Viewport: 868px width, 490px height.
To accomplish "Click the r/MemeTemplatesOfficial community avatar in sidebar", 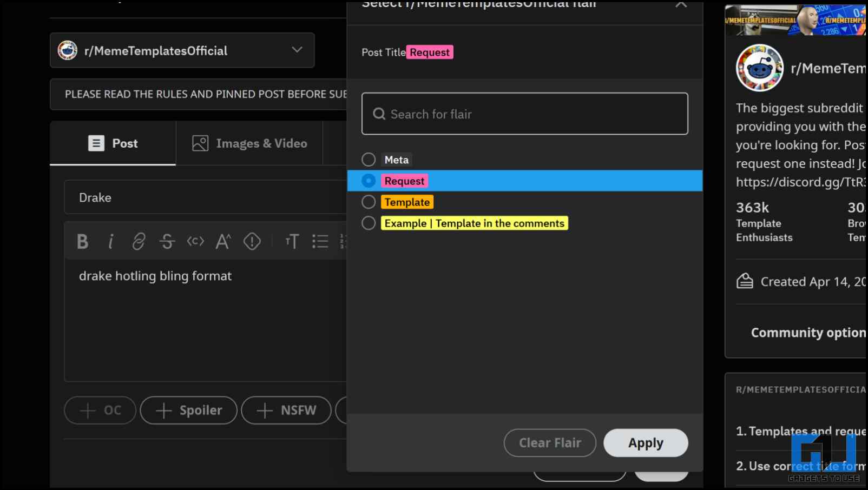I will (x=760, y=68).
